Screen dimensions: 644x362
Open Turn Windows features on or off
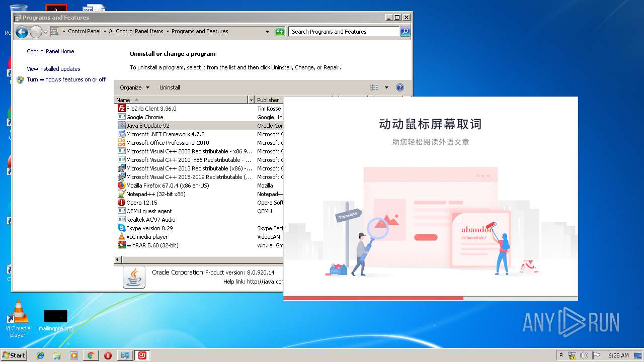click(66, 79)
